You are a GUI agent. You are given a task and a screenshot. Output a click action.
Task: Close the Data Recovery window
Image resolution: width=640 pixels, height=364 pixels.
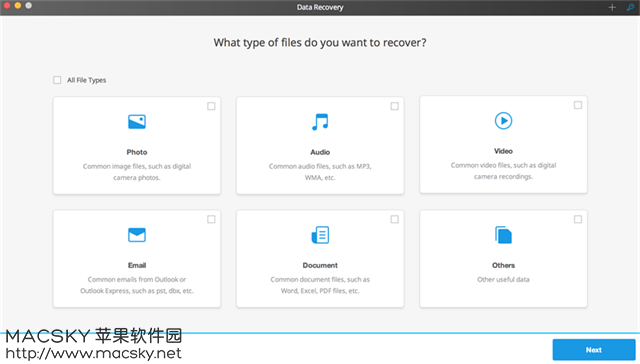pos(7,5)
